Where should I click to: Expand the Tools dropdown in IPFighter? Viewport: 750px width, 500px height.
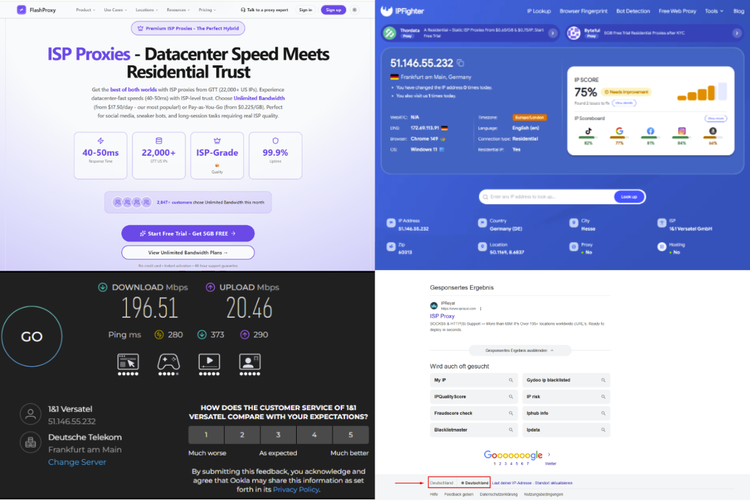coord(714,11)
